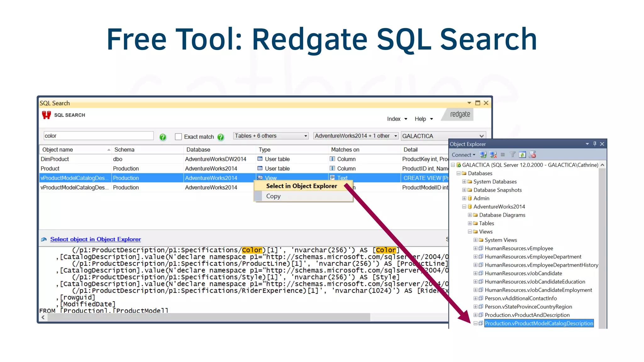Open the Connect dropdown in Object Explorer
This screenshot has height=362, width=644.
point(464,155)
